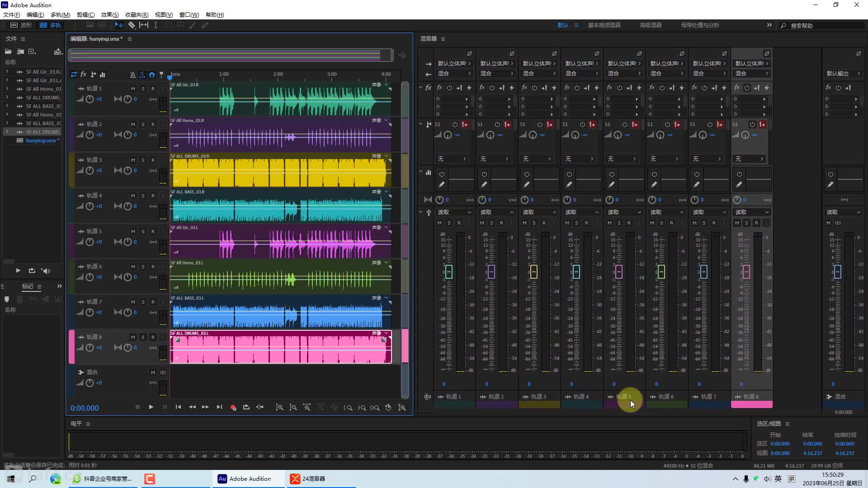The image size is (868, 488).
Task: Go to previous marker in transport
Action: [x=178, y=407]
